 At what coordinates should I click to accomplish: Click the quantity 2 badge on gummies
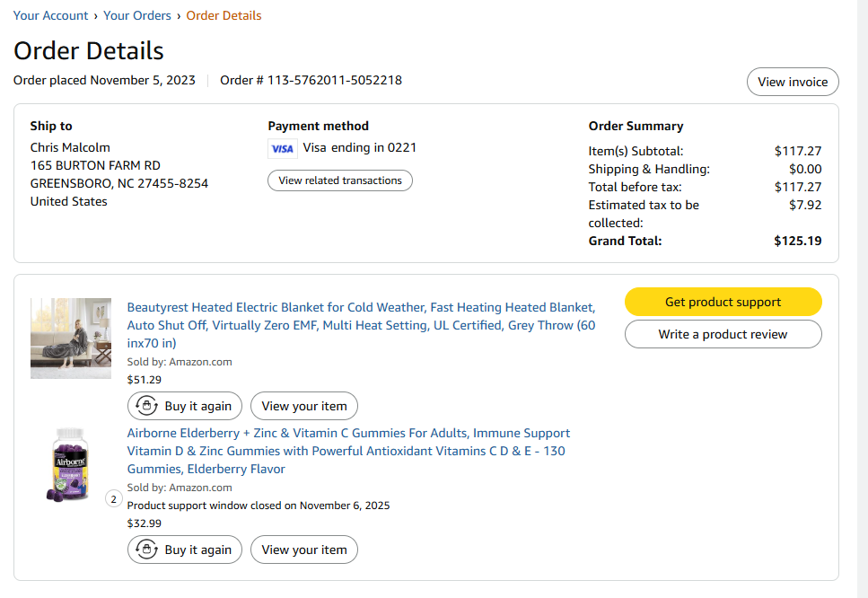pyautogui.click(x=113, y=499)
